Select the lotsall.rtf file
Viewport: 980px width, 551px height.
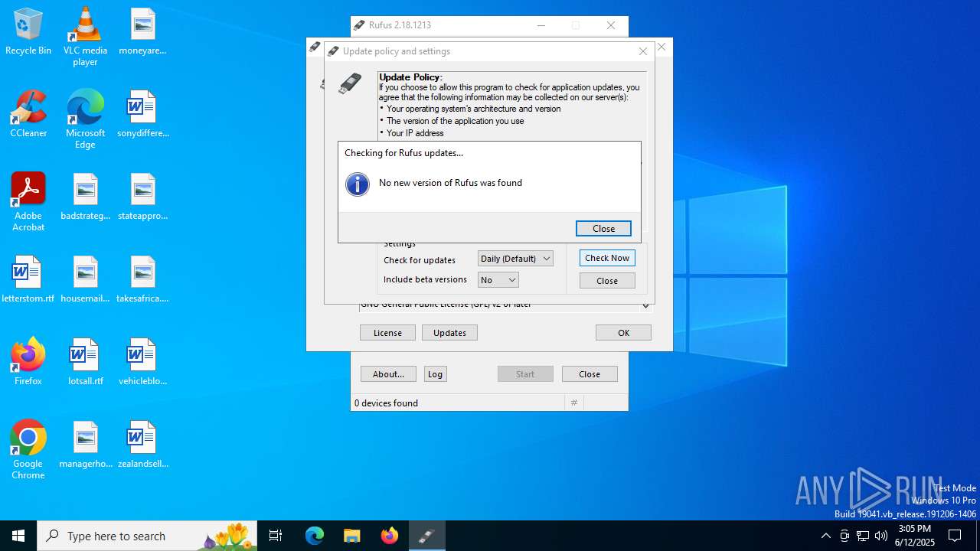[85, 363]
